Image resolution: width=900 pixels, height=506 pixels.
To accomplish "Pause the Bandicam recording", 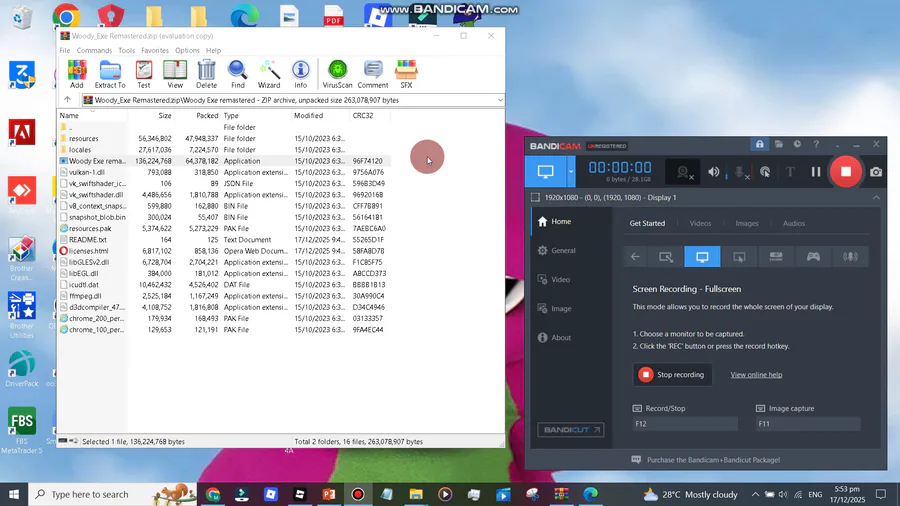I will [x=816, y=172].
